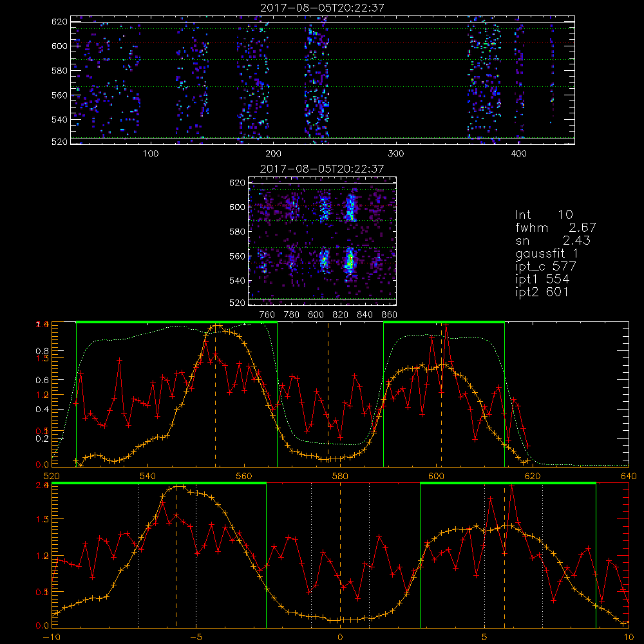Click x-axis label 400 on top plot
Screen dimensions: 644x644
pyautogui.click(x=518, y=154)
